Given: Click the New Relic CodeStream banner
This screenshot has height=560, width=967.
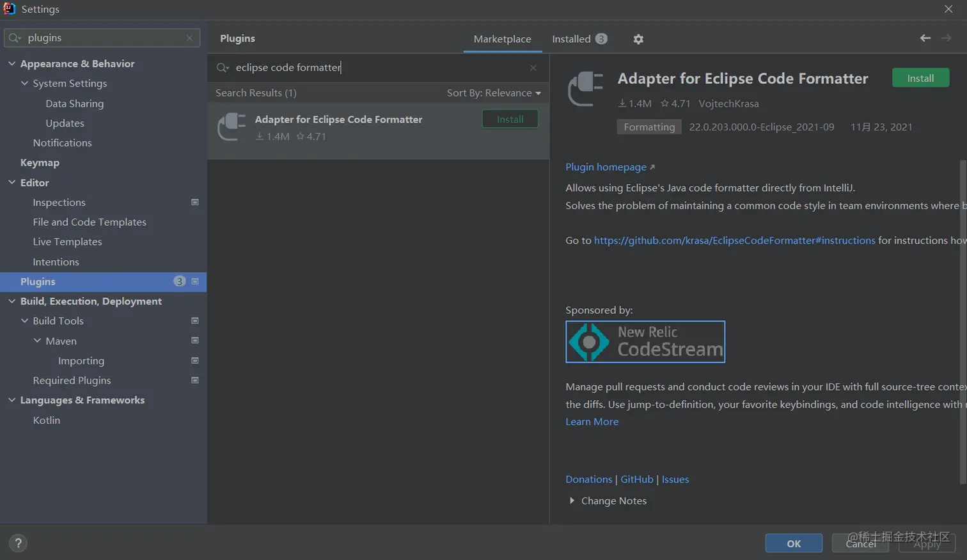Looking at the screenshot, I should coord(645,341).
